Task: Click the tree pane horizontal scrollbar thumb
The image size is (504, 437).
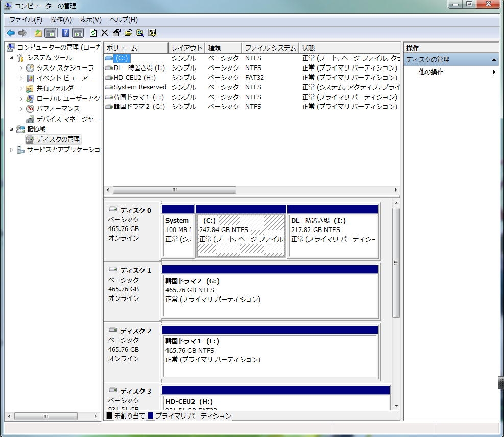Action: (x=46, y=416)
